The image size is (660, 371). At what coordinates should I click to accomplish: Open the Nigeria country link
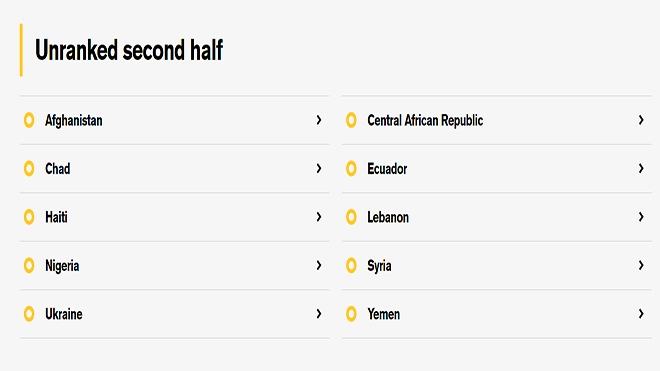point(62,266)
